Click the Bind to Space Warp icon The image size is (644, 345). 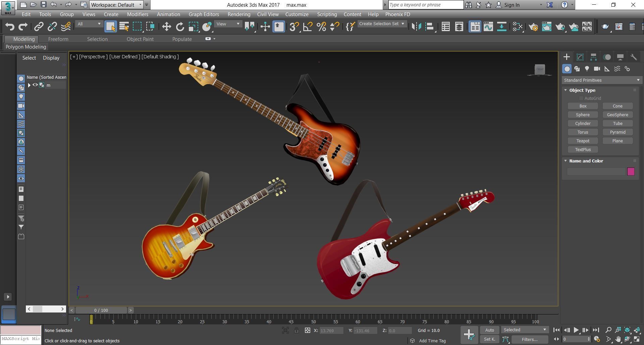(66, 26)
